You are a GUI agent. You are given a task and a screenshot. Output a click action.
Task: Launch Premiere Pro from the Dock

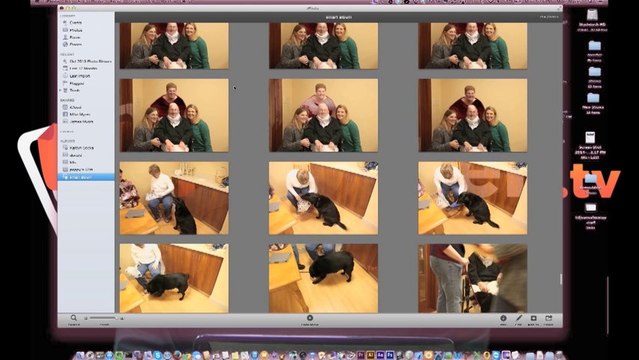click(361, 355)
